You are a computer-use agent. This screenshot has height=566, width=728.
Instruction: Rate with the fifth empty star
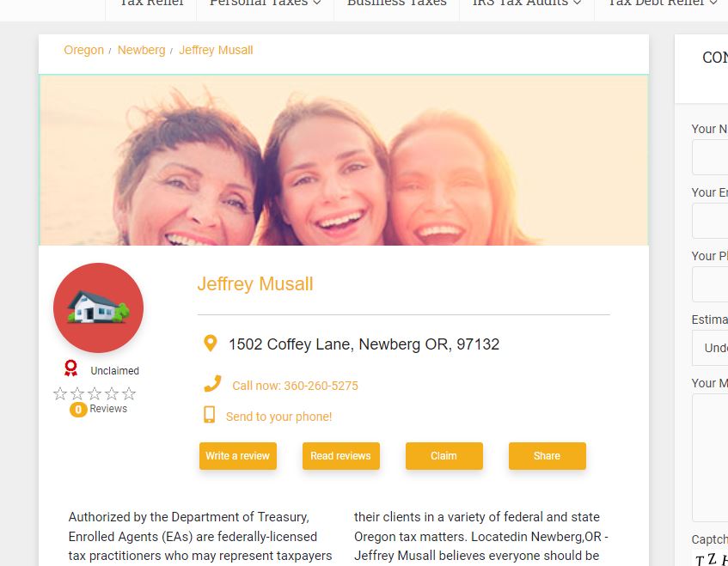click(x=129, y=394)
